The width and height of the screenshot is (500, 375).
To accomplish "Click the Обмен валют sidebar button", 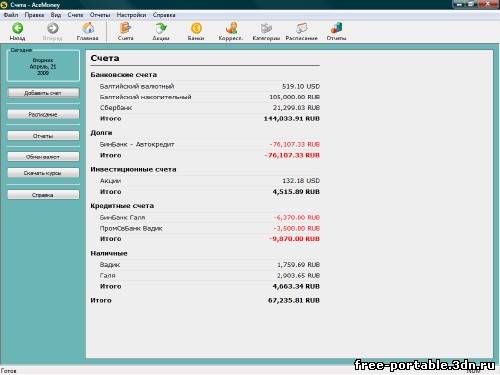I will tap(43, 156).
